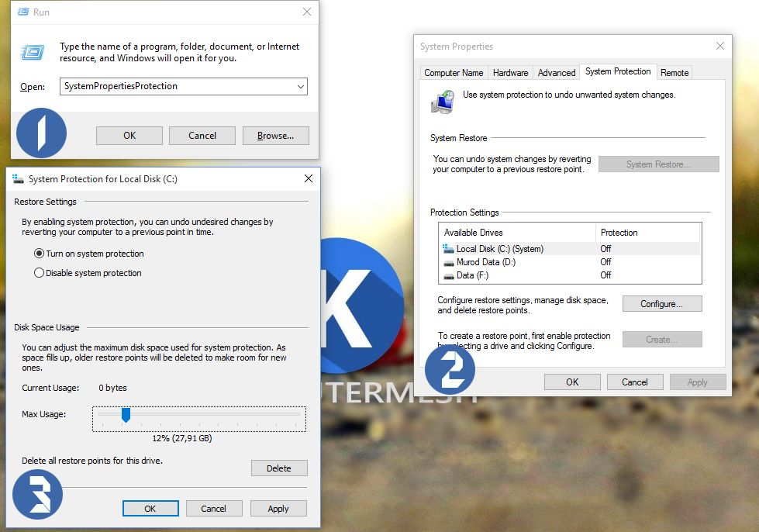Confirm the Run dialog with OK
The height and width of the screenshot is (532, 759).
point(129,135)
